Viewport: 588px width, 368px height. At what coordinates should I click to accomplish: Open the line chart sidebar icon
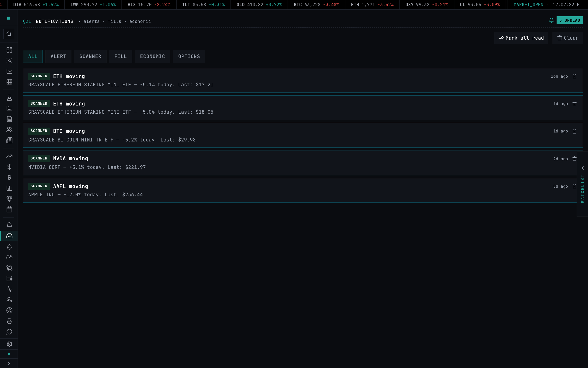coord(9,71)
